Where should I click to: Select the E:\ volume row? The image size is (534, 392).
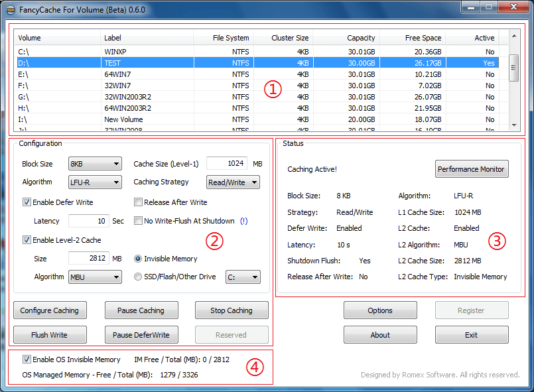(x=258, y=74)
